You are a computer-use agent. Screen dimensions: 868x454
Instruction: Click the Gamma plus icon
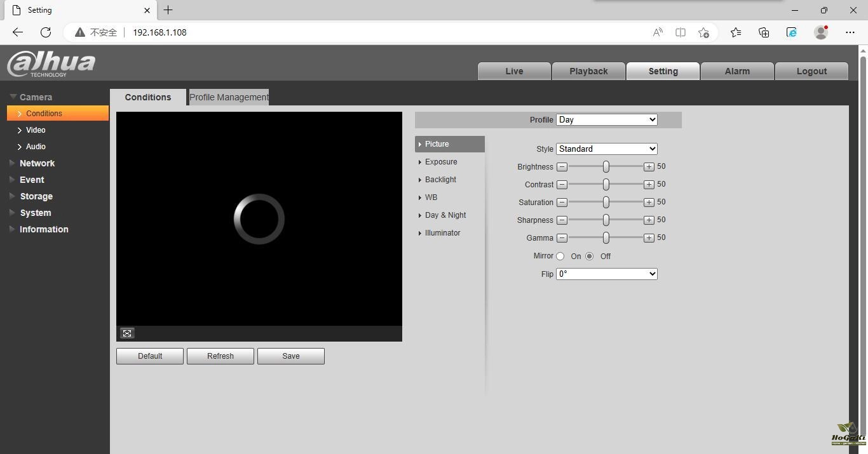pyautogui.click(x=648, y=238)
